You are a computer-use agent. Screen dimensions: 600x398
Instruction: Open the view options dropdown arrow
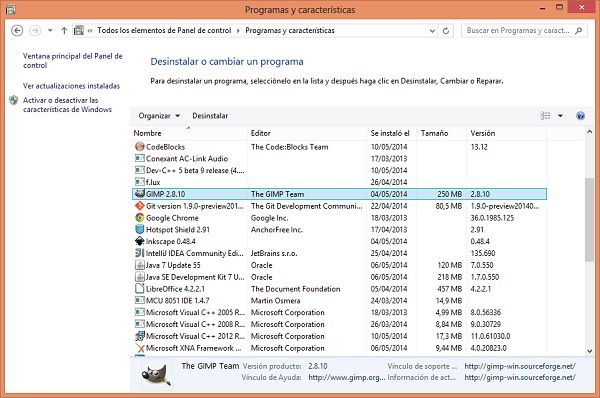pos(560,116)
